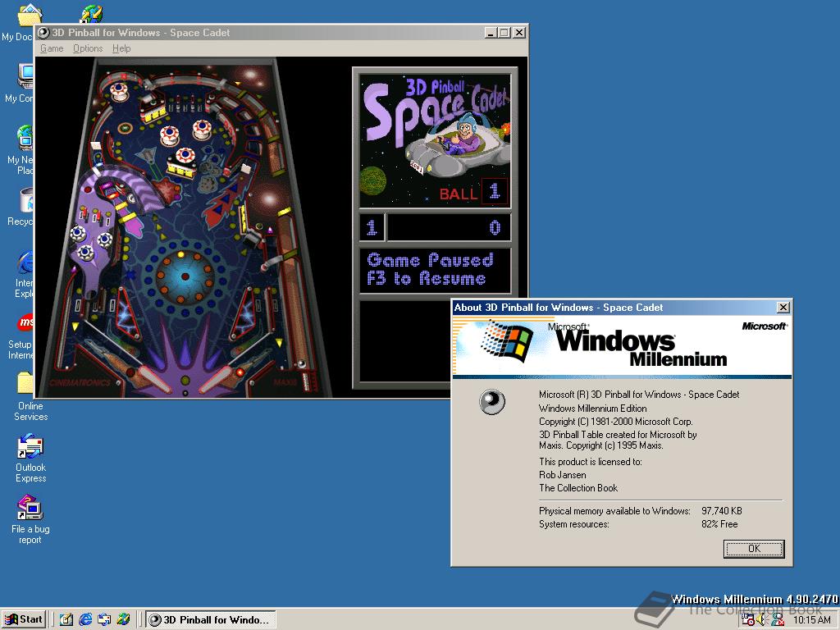
Task: Click the MSN Messenger tray icon
Action: pyautogui.click(x=778, y=620)
